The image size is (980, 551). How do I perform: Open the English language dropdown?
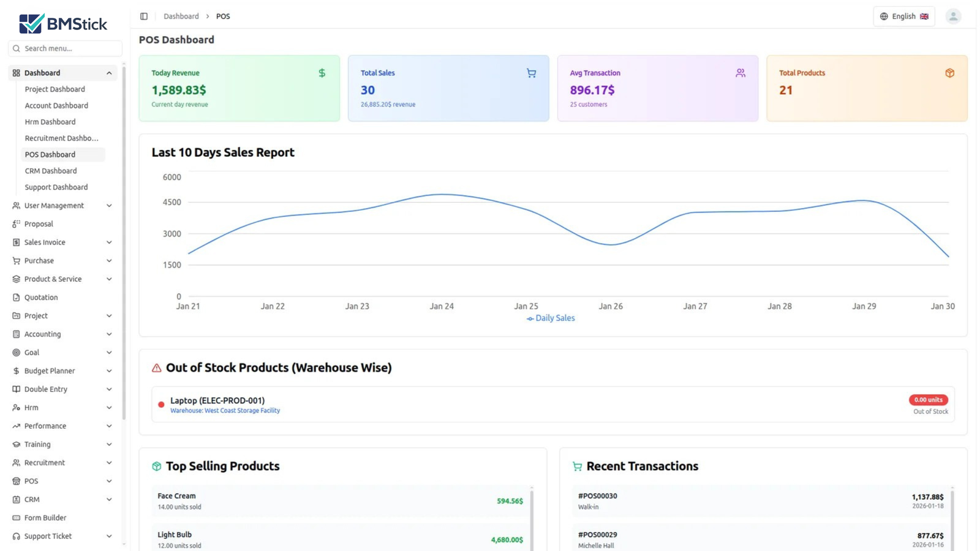[904, 16]
